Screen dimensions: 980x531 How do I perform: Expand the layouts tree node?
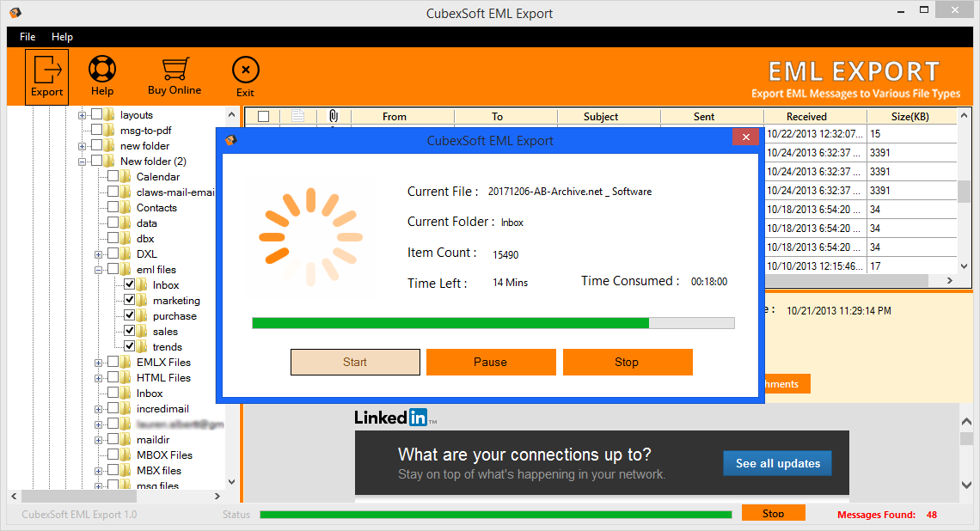coord(82,115)
